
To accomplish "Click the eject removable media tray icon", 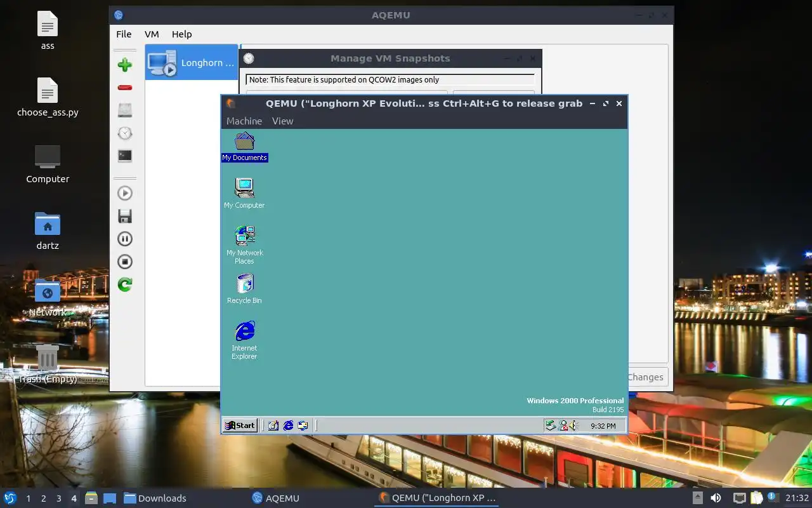I will coord(698,498).
